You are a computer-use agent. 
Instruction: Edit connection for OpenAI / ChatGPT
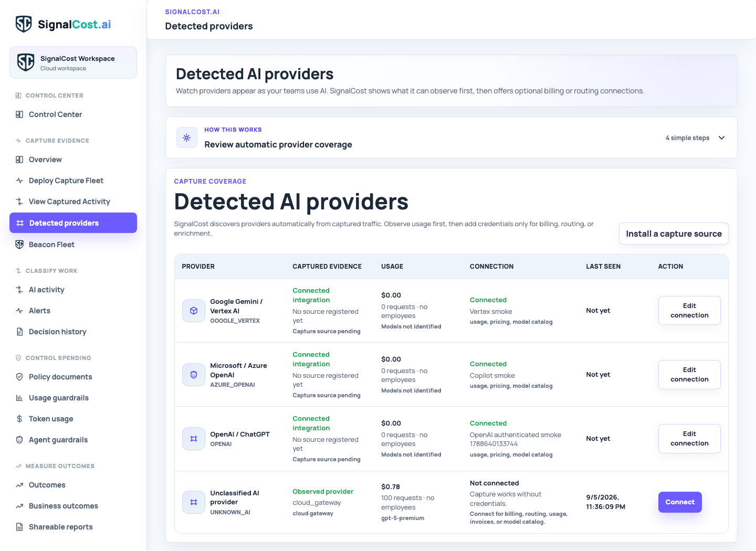[689, 439]
